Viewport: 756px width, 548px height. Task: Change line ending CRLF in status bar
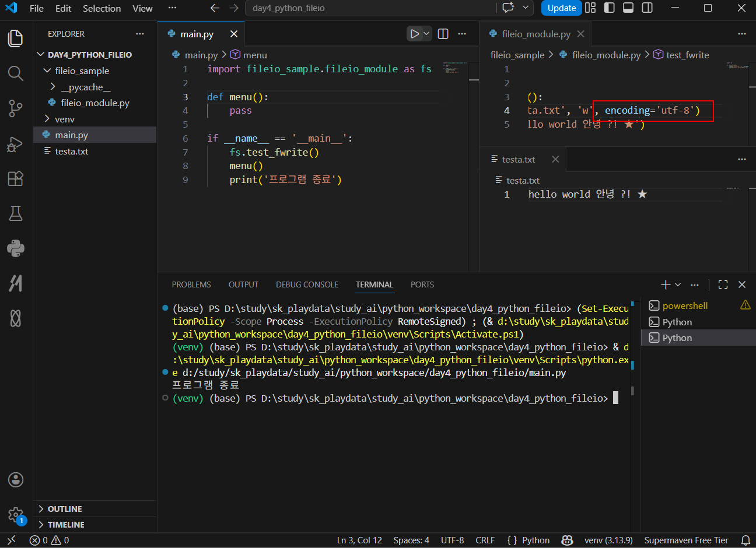(485, 540)
